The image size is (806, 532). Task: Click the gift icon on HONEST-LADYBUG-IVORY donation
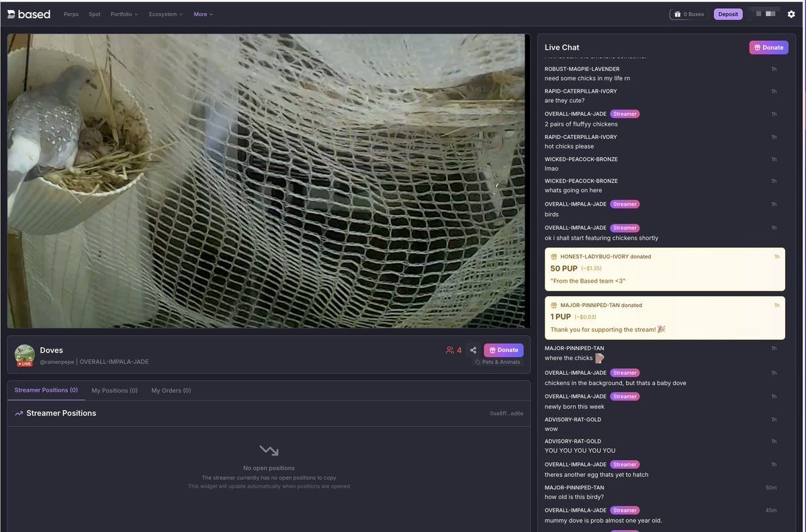click(x=554, y=257)
